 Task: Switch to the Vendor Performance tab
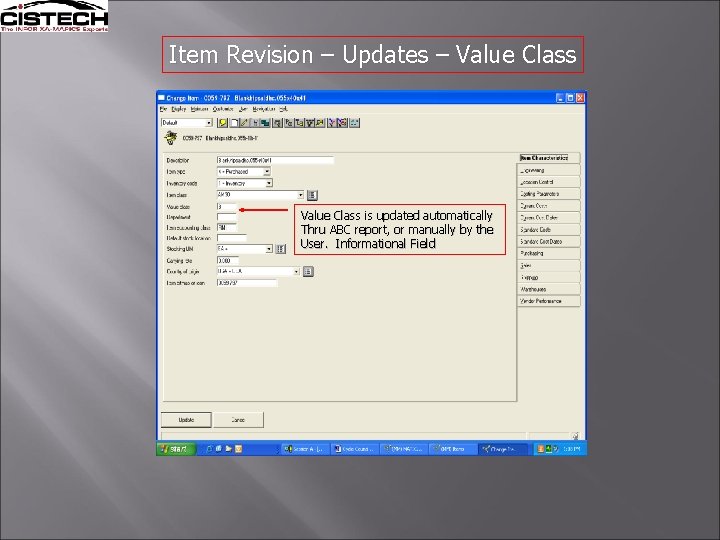coord(548,301)
